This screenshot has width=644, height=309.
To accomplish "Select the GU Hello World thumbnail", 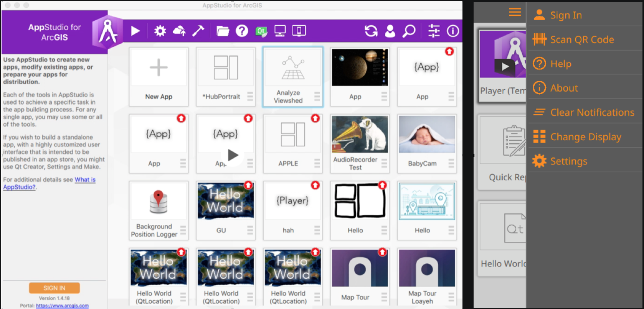I will coord(226,201).
